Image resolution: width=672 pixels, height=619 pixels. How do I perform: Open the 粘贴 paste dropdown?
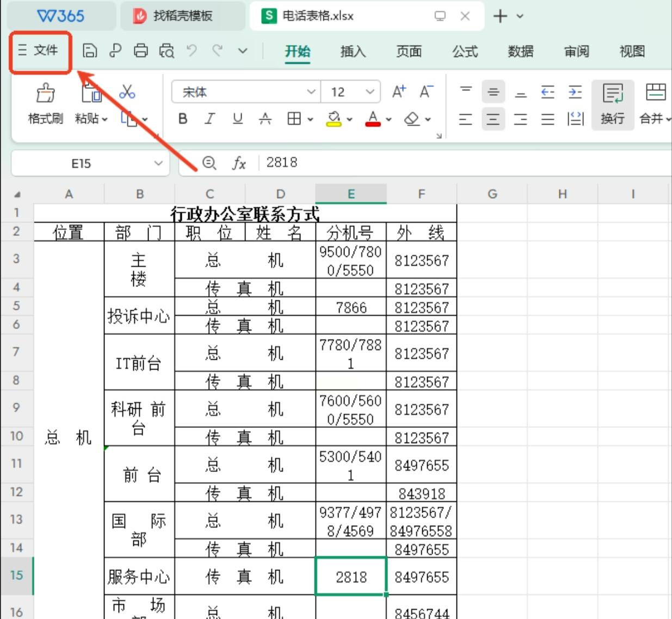tap(91, 119)
